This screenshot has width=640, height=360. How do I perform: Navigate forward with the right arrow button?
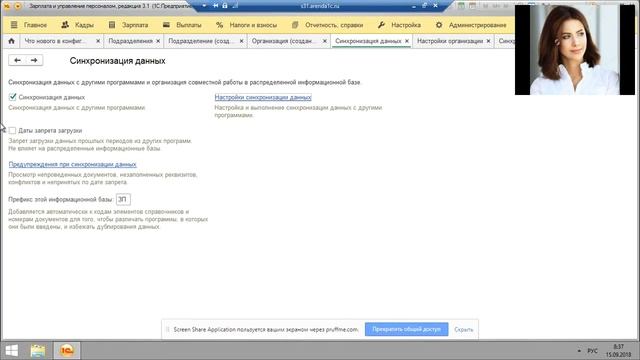[34, 60]
